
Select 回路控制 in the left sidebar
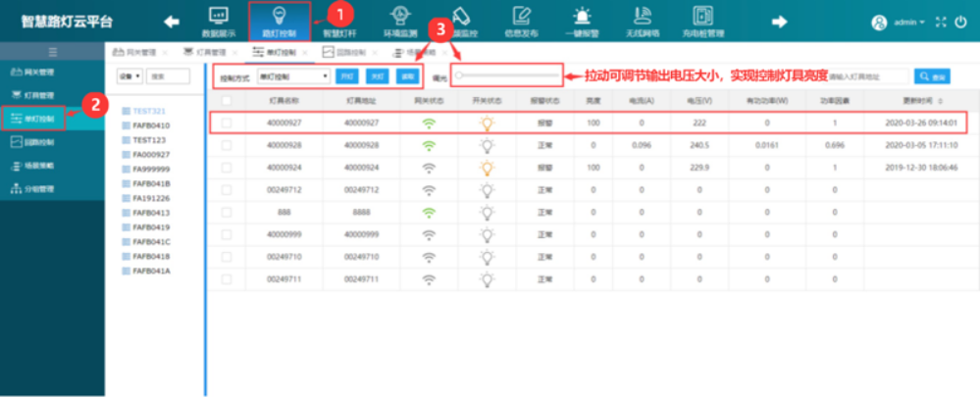(39, 142)
